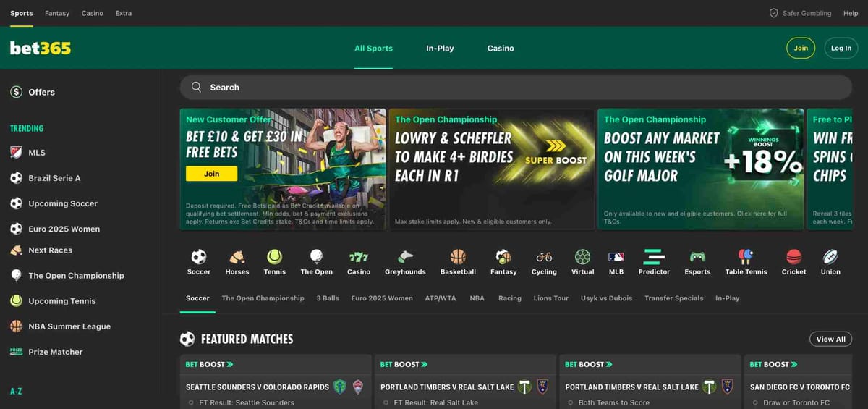Open The Open golf icon

317,257
